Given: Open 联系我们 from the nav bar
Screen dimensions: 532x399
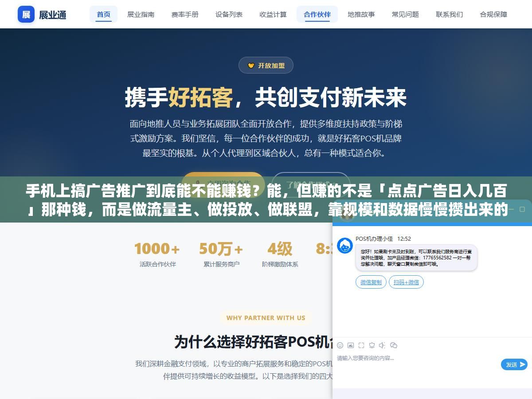Looking at the screenshot, I should [450, 14].
